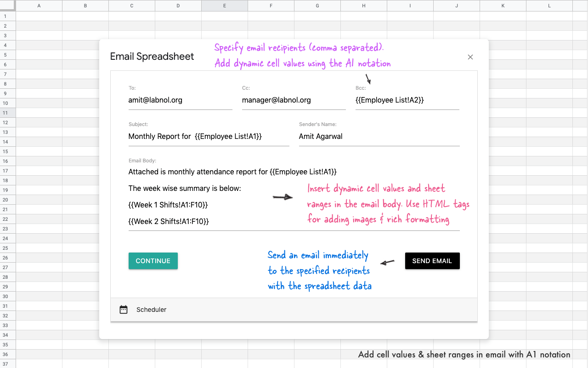Select row 5 header

[x=8, y=55]
